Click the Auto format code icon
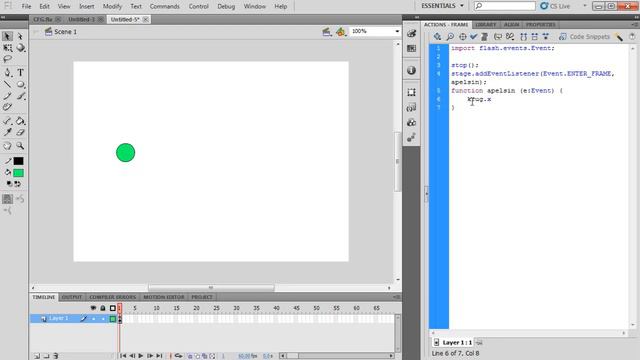This screenshot has height=360, width=640. tap(484, 37)
